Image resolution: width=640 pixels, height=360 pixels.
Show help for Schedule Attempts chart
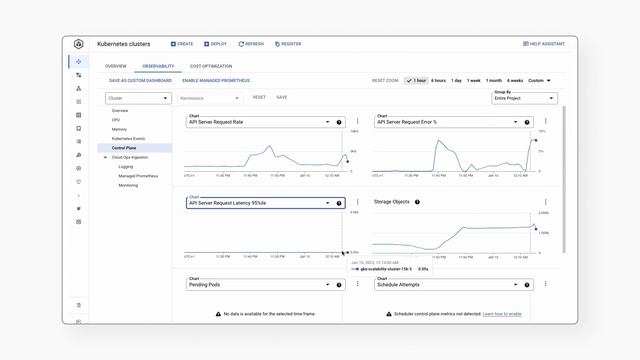pyautogui.click(x=527, y=285)
